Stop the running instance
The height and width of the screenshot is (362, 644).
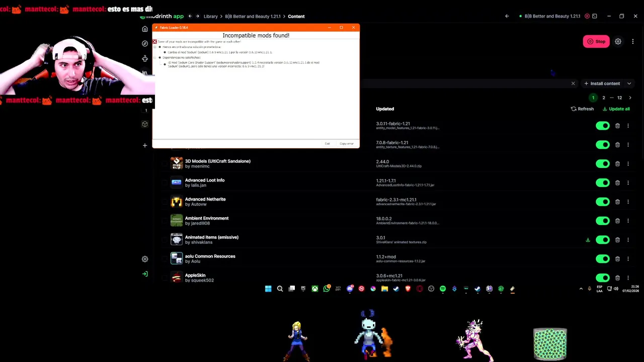click(x=596, y=42)
